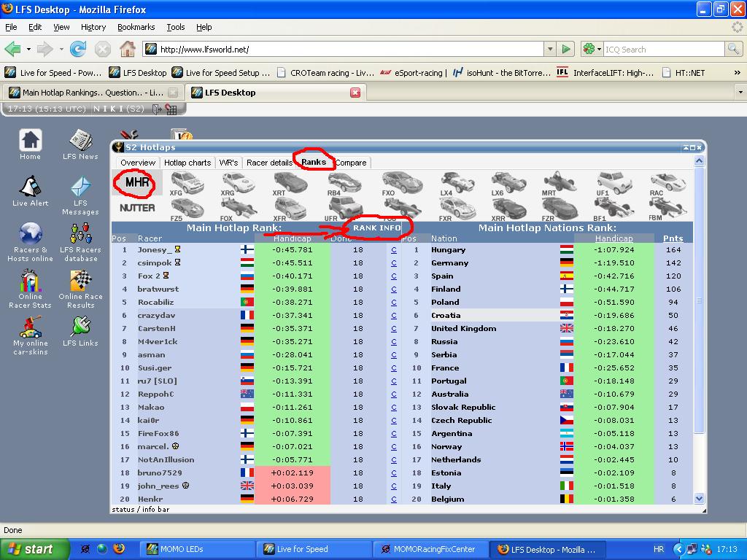Select the RB4 car icon
The image size is (747, 560).
[x=344, y=184]
